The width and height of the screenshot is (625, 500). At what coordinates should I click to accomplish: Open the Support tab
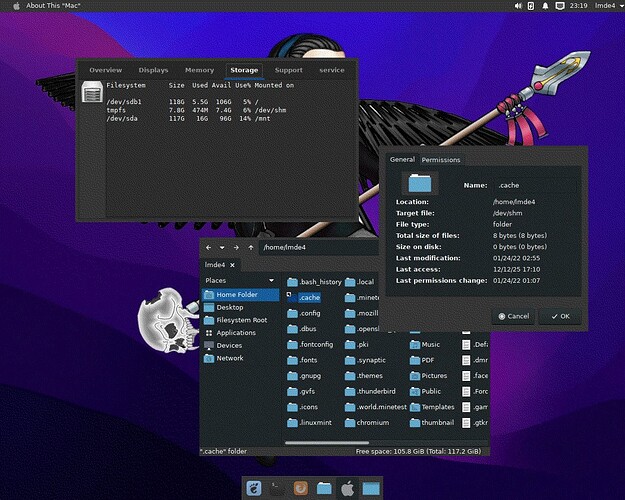point(289,70)
